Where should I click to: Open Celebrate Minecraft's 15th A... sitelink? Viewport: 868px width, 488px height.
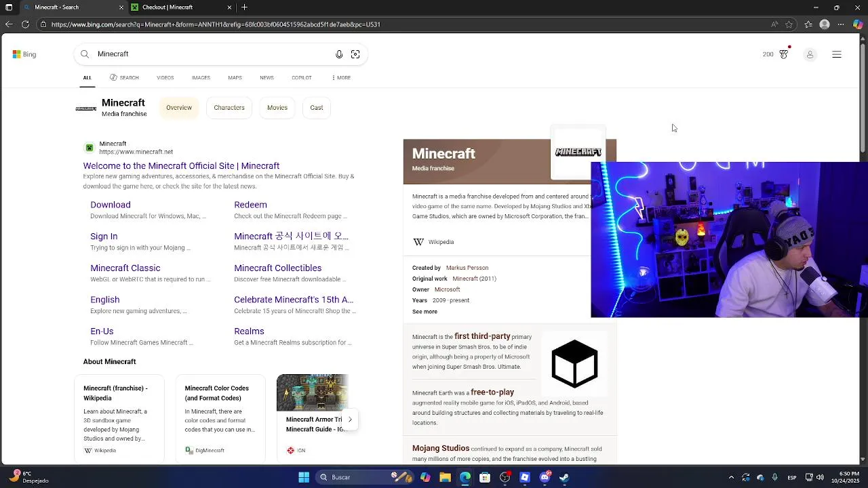click(x=294, y=300)
